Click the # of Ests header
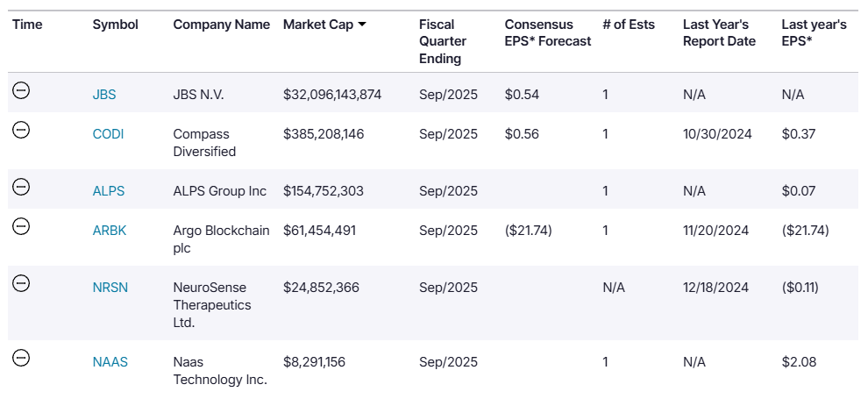Viewport: 868px width, 413px height. (x=629, y=25)
